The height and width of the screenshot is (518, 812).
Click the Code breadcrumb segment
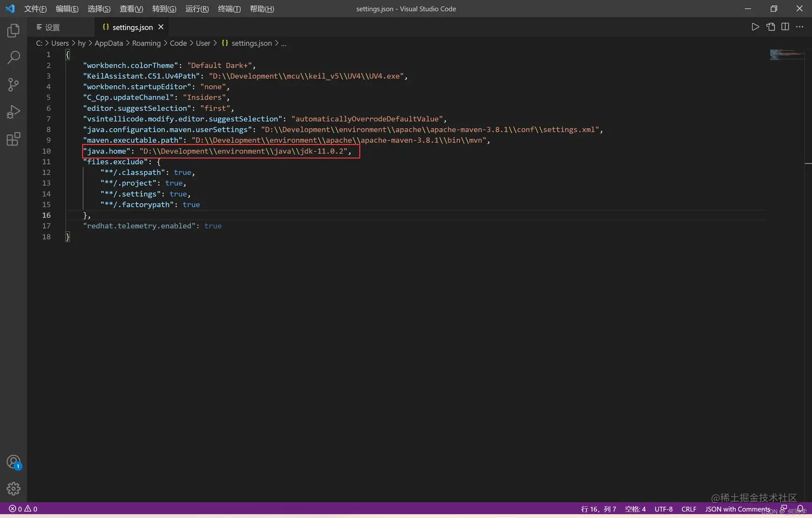click(178, 43)
